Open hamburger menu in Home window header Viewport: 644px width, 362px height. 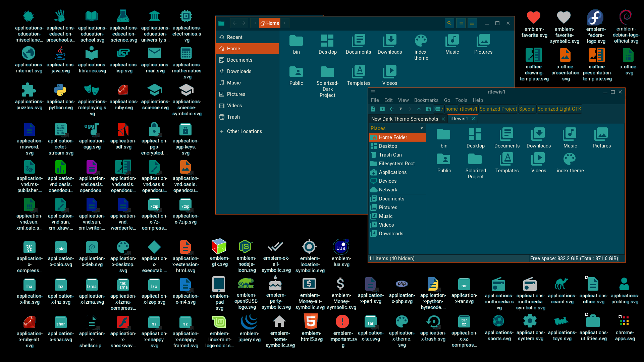(x=472, y=23)
